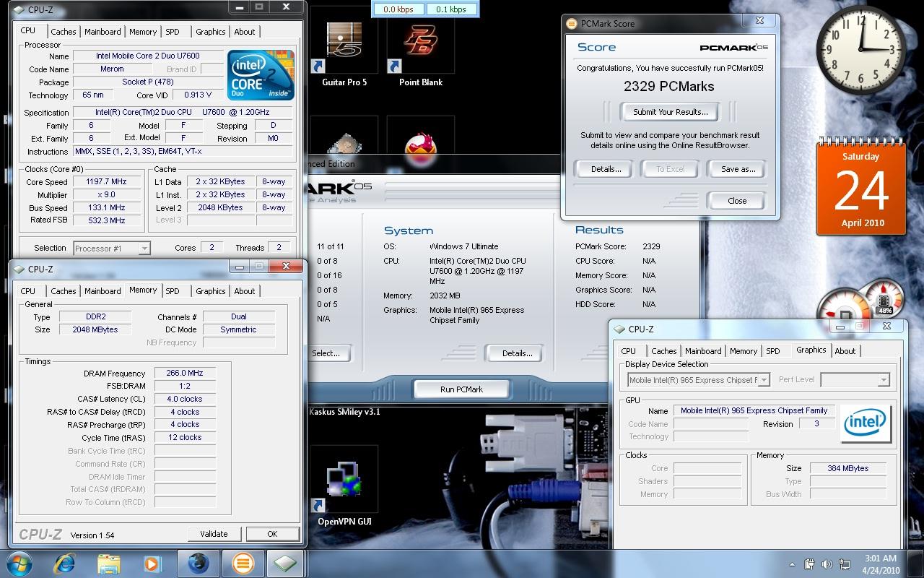Click the Multiplier value 'x 9.0'
924x578 pixels.
click(107, 195)
